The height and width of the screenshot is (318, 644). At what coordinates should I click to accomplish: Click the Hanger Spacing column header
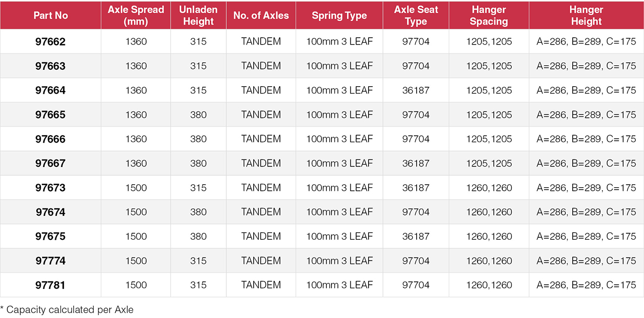pyautogui.click(x=489, y=15)
